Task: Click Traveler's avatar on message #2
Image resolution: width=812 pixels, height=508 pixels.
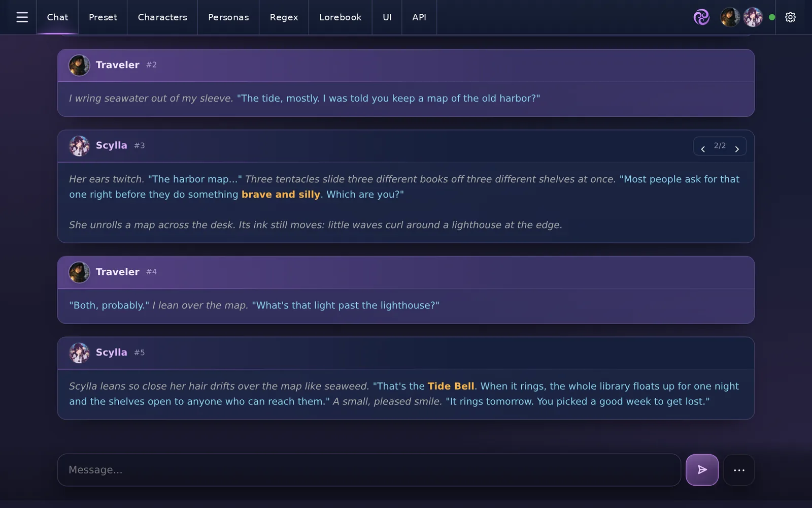Action: point(79,65)
